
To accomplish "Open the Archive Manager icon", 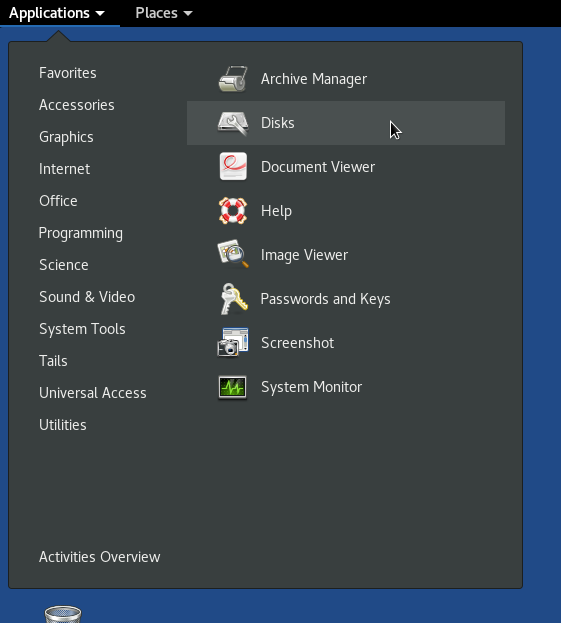I will coord(233,79).
